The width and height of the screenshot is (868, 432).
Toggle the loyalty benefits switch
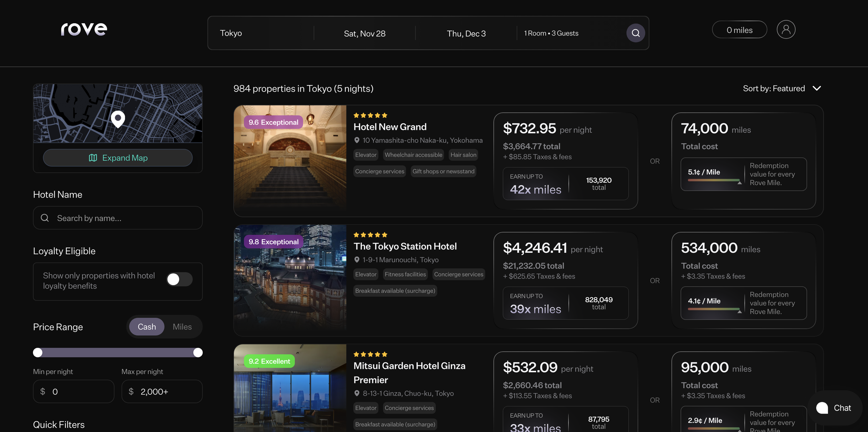pyautogui.click(x=179, y=279)
